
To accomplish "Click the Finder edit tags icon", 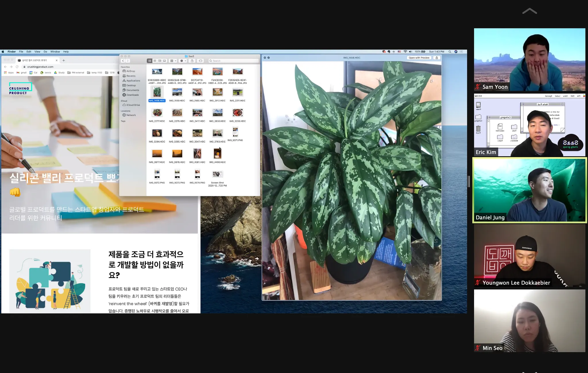I will pyautogui.click(x=200, y=61).
